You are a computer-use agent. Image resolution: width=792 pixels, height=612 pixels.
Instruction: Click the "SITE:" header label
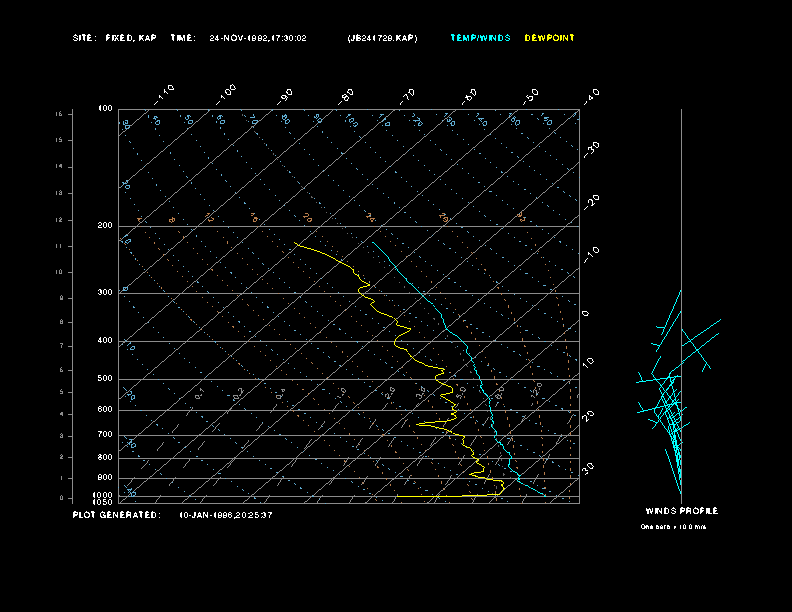click(x=84, y=38)
